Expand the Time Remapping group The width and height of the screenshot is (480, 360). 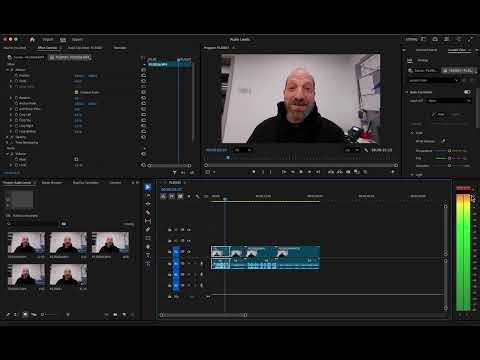7,142
